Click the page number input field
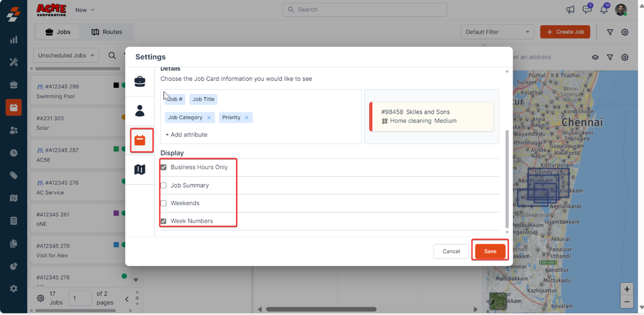 coord(80,298)
